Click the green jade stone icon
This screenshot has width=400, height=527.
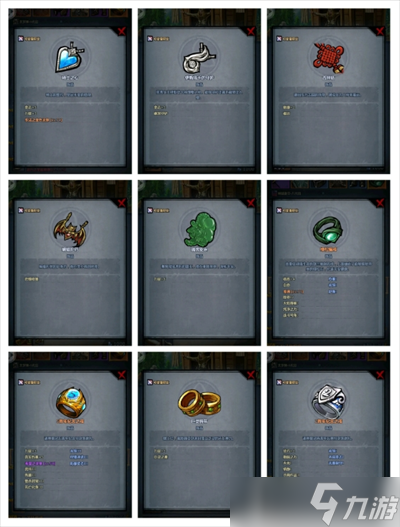200,230
